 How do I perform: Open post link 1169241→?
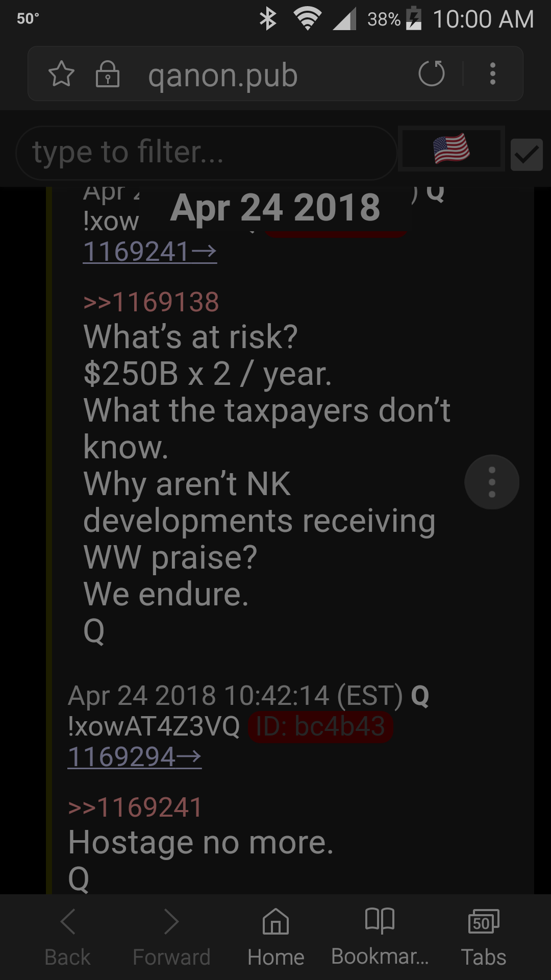point(150,251)
